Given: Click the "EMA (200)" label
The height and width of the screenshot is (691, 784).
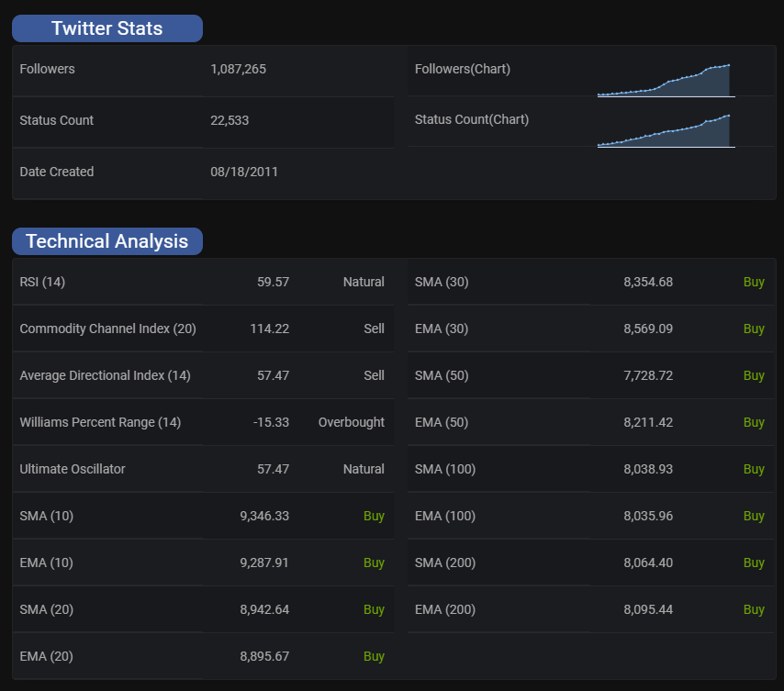Looking at the screenshot, I should click(445, 610).
